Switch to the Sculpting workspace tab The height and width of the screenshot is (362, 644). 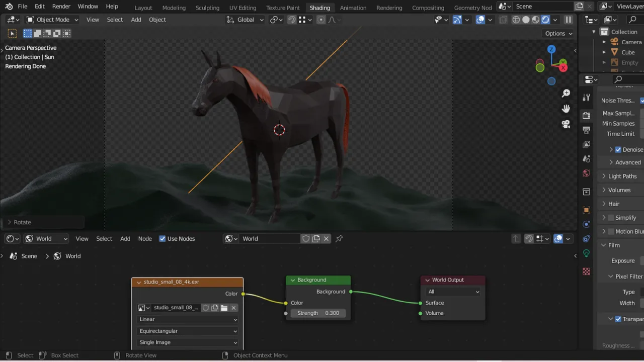point(207,8)
